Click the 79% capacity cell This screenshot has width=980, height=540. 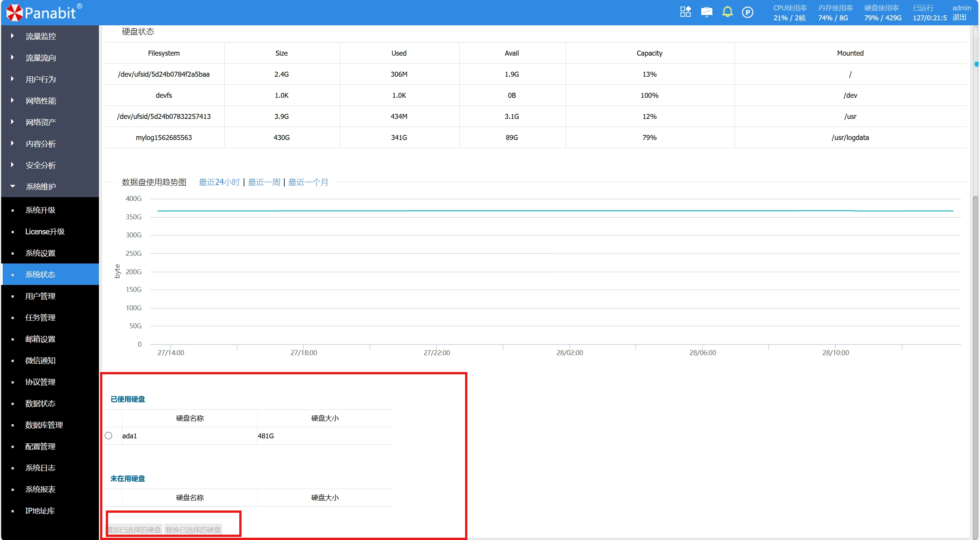[x=649, y=137]
